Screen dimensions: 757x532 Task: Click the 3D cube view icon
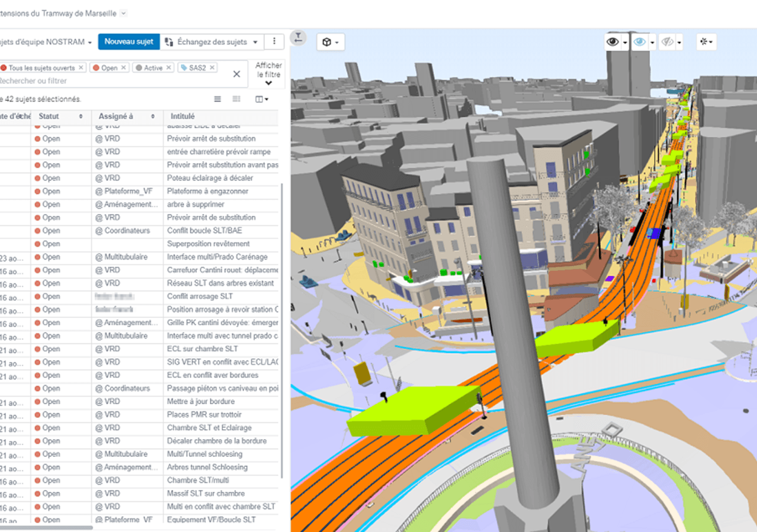326,42
